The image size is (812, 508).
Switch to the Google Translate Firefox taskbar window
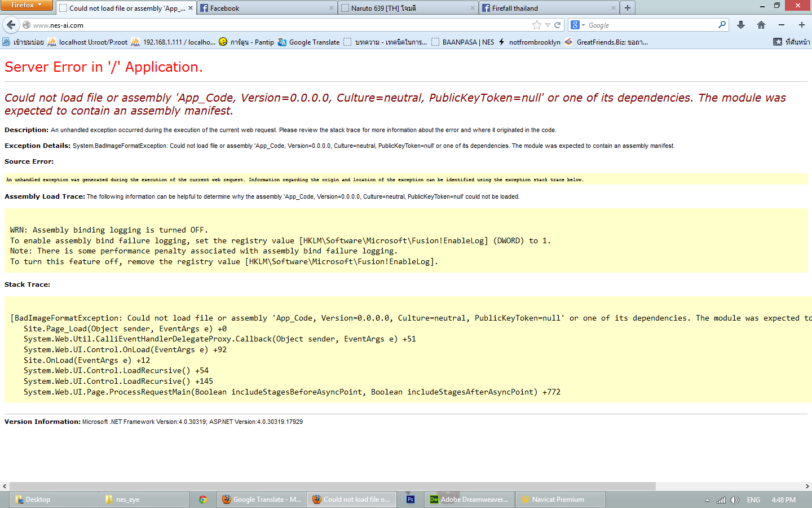point(262,500)
